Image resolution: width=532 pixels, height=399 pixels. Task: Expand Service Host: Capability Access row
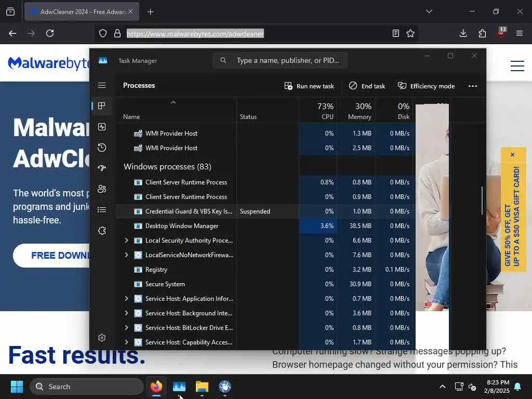[127, 342]
